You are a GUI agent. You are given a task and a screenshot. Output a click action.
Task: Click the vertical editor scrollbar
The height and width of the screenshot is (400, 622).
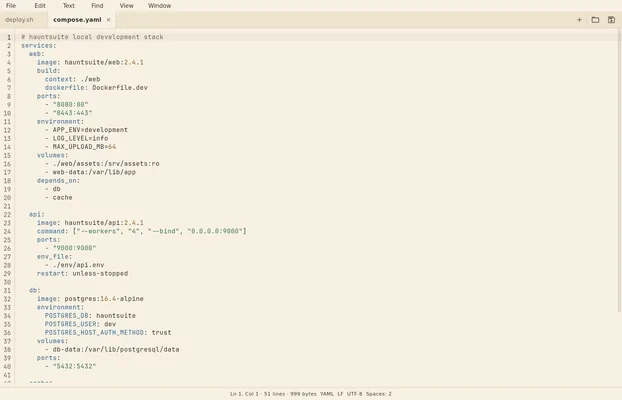pyautogui.click(x=620, y=171)
